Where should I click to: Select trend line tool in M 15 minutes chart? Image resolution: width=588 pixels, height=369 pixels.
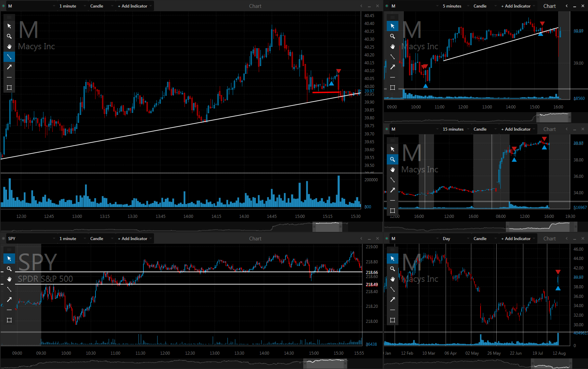click(393, 180)
